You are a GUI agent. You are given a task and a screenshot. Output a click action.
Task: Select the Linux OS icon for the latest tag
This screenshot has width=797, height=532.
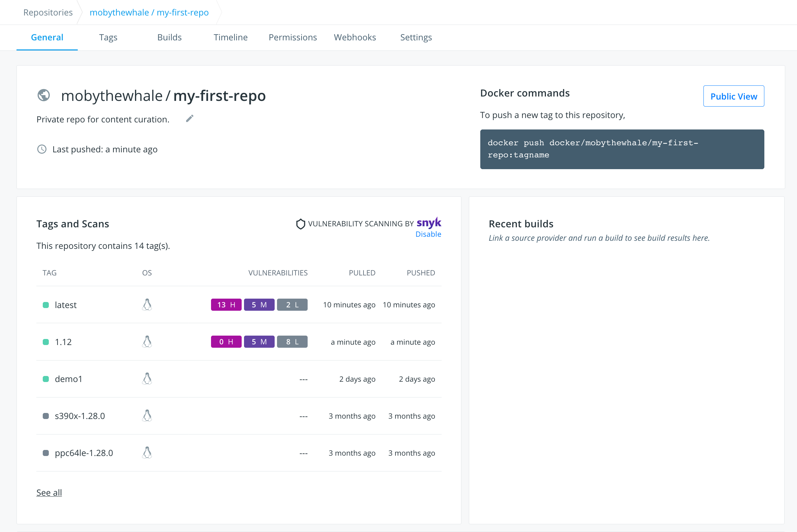[147, 305]
